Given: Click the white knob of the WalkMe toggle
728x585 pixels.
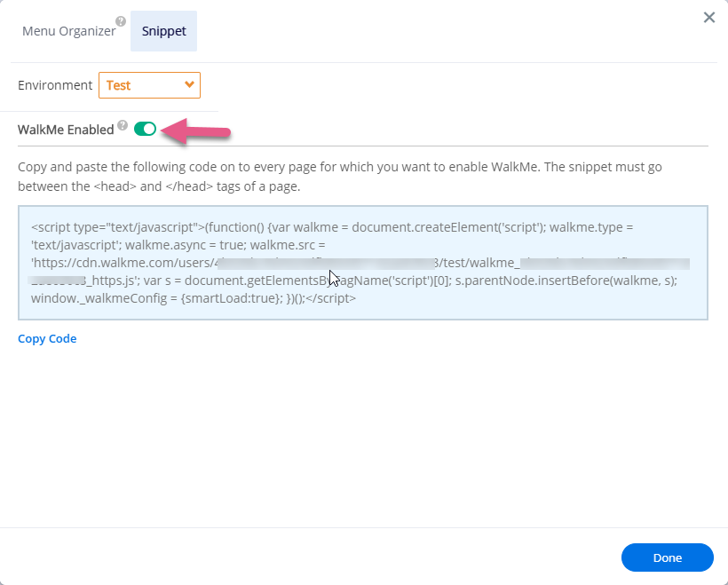Looking at the screenshot, I should tap(149, 130).
